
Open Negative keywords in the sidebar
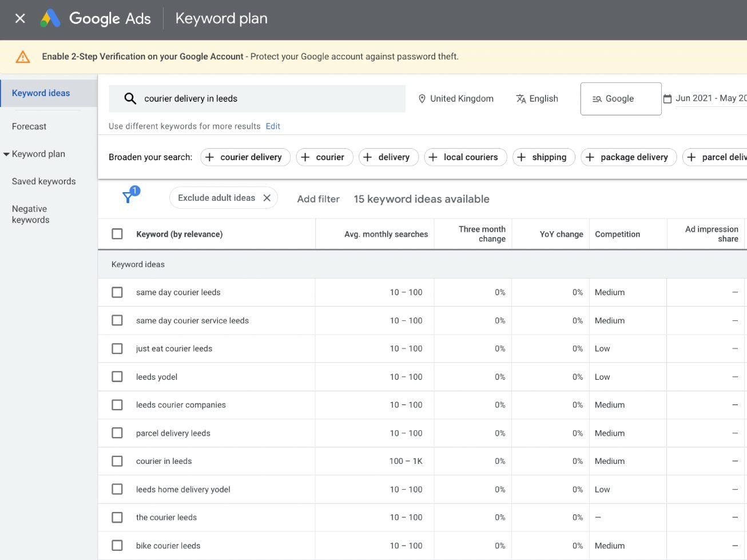click(x=31, y=215)
